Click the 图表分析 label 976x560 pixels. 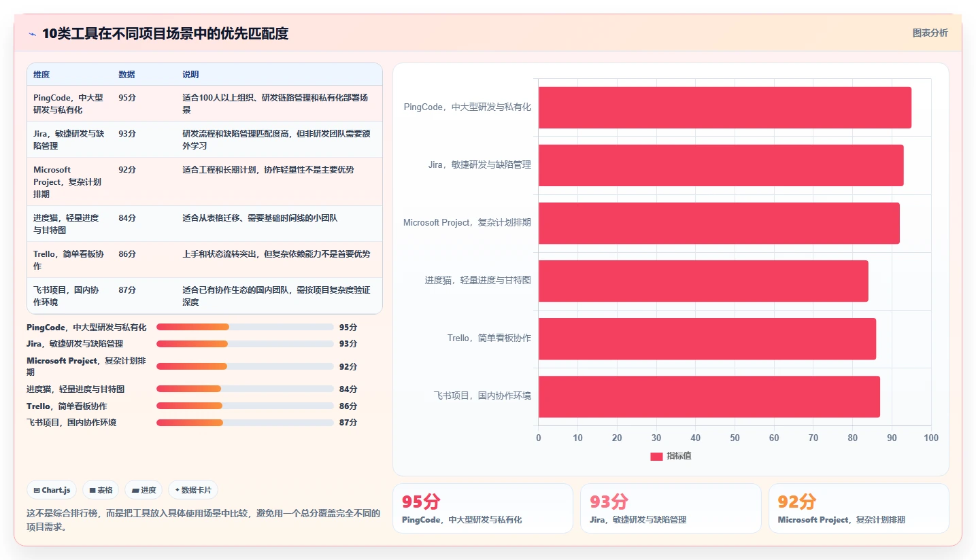[x=930, y=33]
